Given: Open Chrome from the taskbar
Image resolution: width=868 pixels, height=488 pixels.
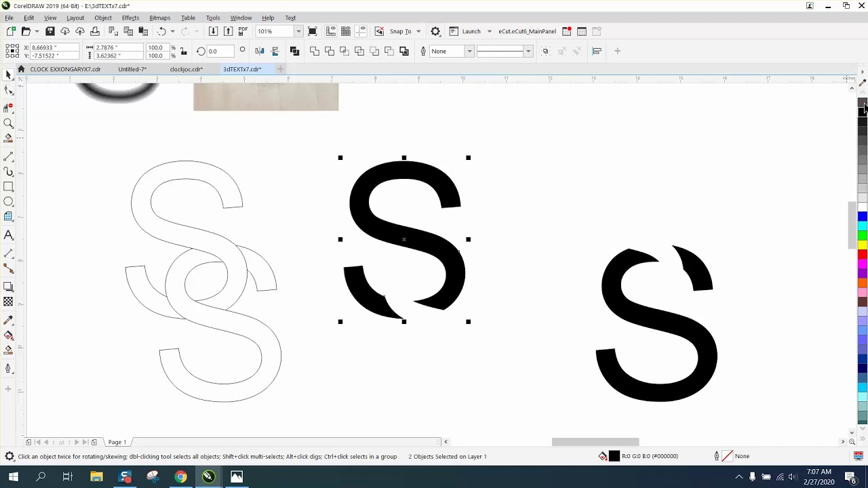Looking at the screenshot, I should point(180,476).
